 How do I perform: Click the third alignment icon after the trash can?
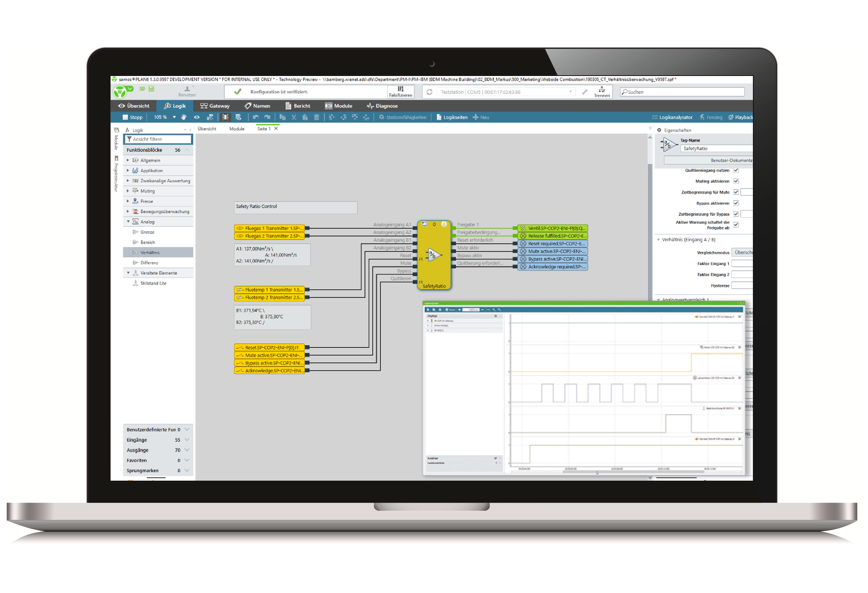point(355,117)
